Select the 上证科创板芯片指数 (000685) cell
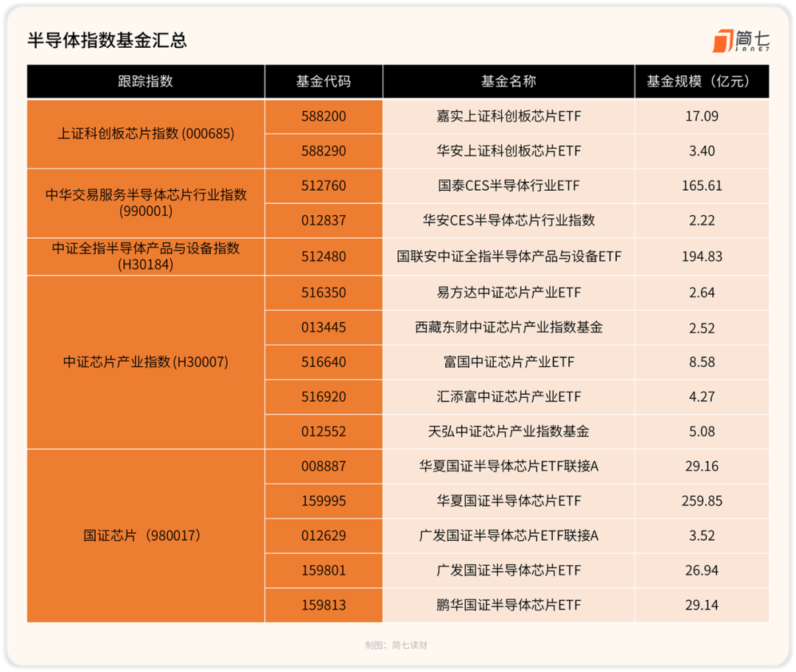This screenshot has width=796, height=672. point(146,134)
